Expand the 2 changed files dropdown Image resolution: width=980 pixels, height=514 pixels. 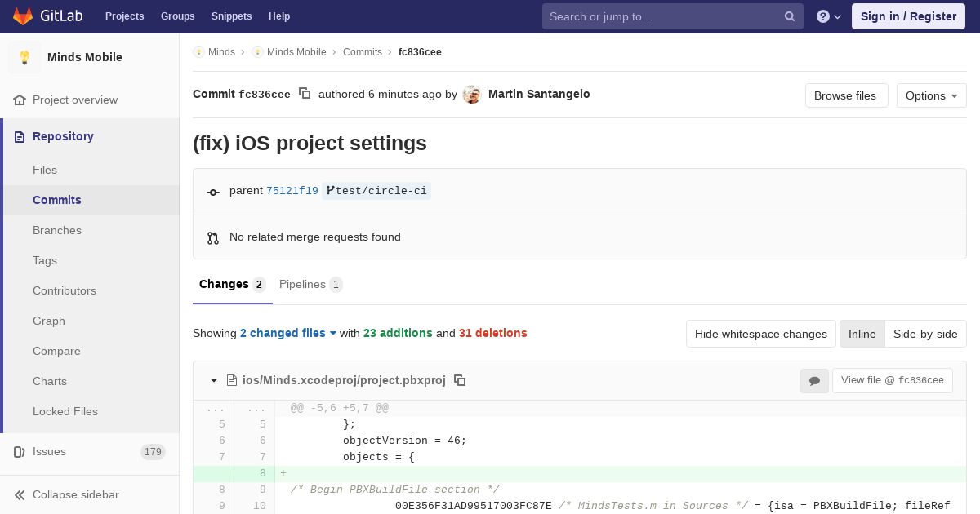[288, 333]
